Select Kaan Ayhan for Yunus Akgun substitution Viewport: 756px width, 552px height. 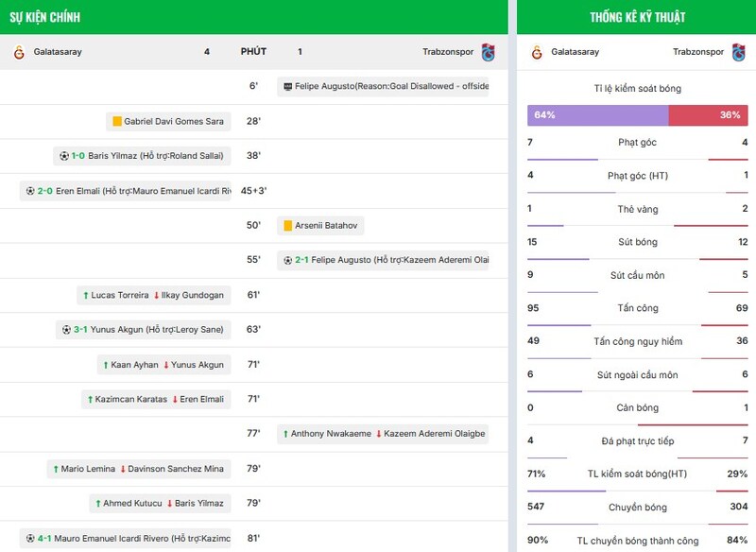[163, 365]
